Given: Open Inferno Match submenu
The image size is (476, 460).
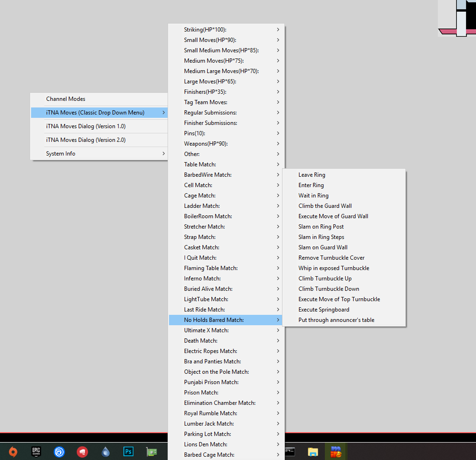Looking at the screenshot, I should point(226,278).
